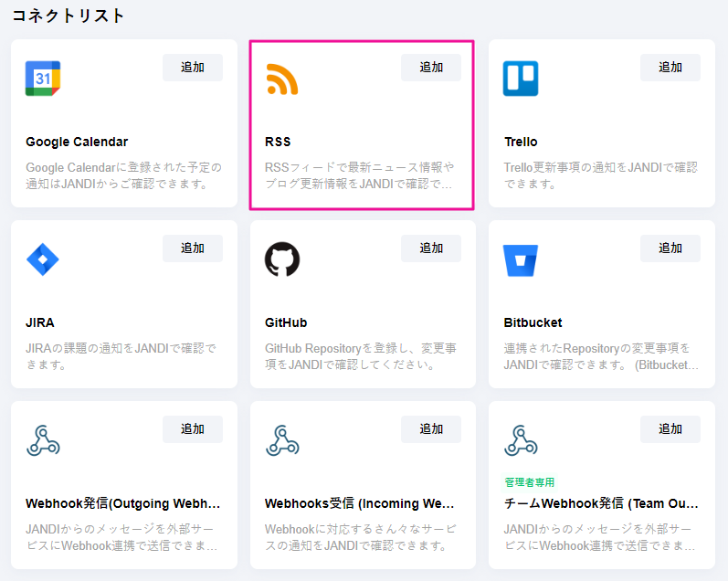This screenshot has height=581, width=728.
Task: Click the GitHub octocat icon
Action: pos(282,259)
